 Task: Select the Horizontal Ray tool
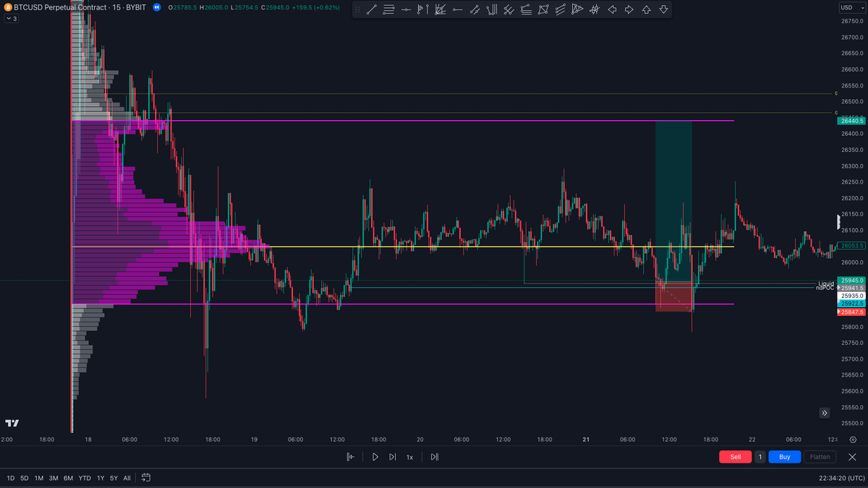[457, 10]
